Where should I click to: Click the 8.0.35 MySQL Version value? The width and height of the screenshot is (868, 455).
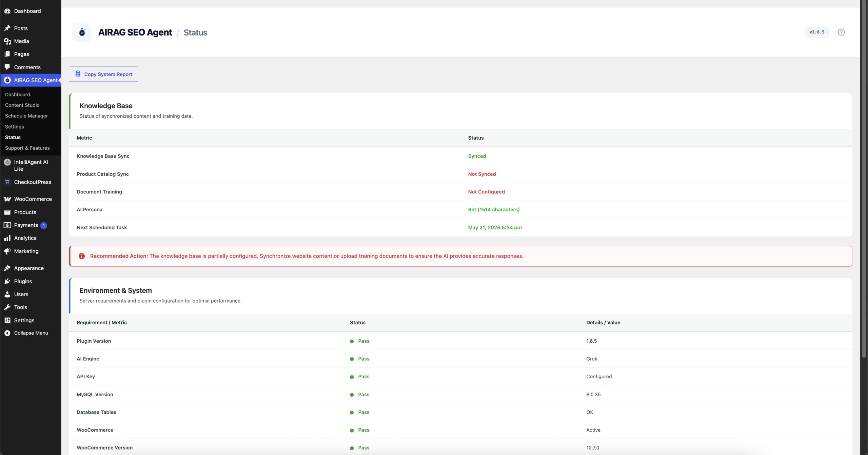point(593,395)
